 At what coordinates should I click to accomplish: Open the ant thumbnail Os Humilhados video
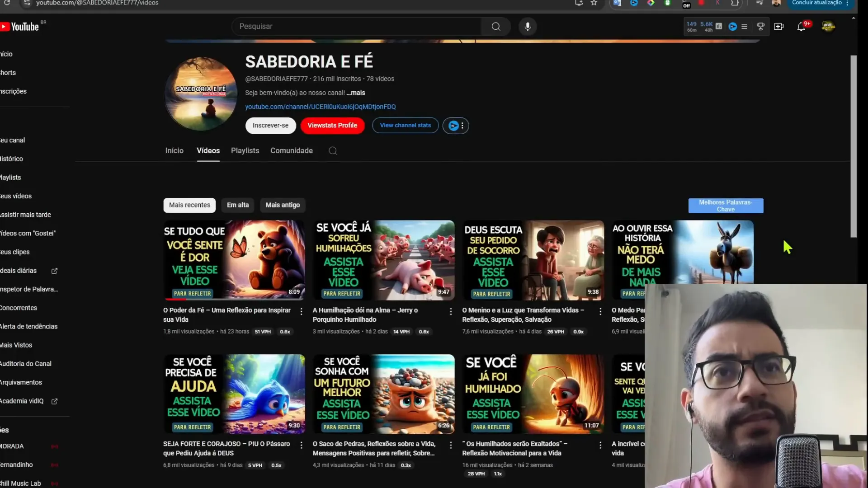(x=533, y=394)
